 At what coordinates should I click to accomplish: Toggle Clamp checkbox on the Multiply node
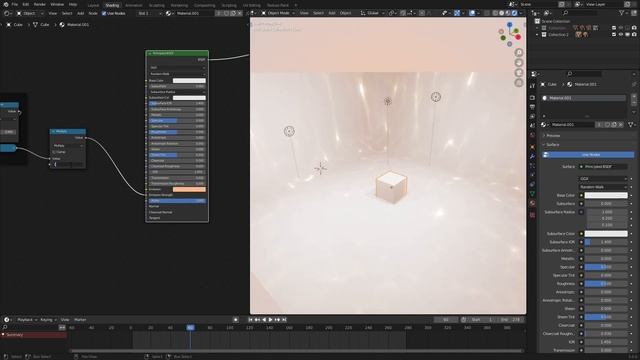tap(54, 152)
